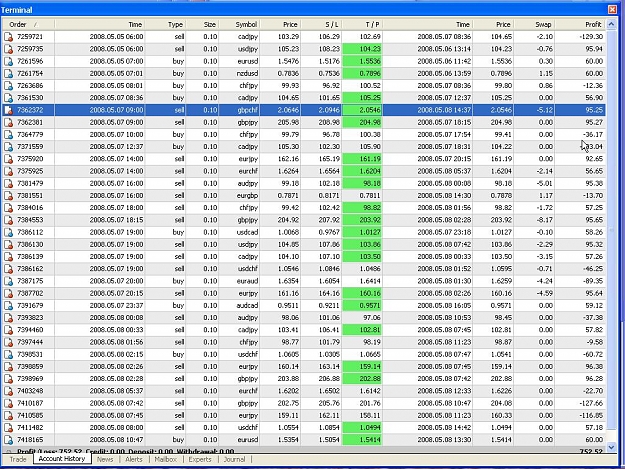Select the green T/P cell 104.23

click(362, 49)
